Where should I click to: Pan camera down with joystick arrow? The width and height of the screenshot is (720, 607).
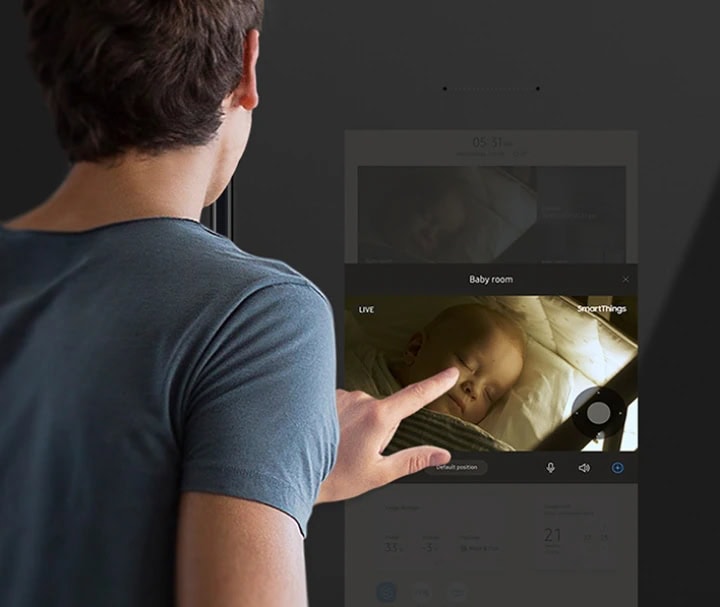coord(598,434)
